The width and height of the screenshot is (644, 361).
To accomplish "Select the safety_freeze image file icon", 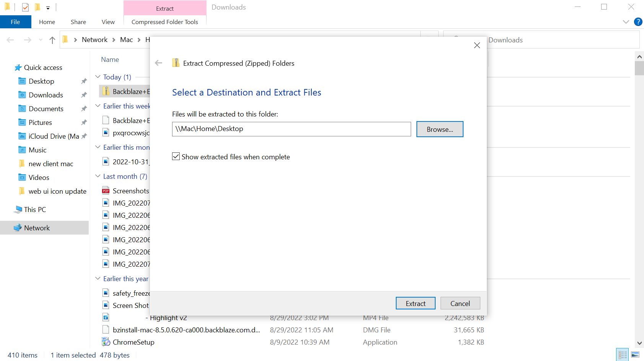I will tap(106, 293).
